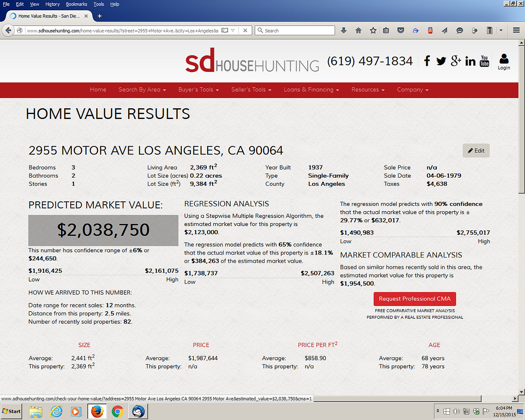Expand the Buyer's Tools dropdown
The width and height of the screenshot is (525, 420).
click(x=198, y=90)
